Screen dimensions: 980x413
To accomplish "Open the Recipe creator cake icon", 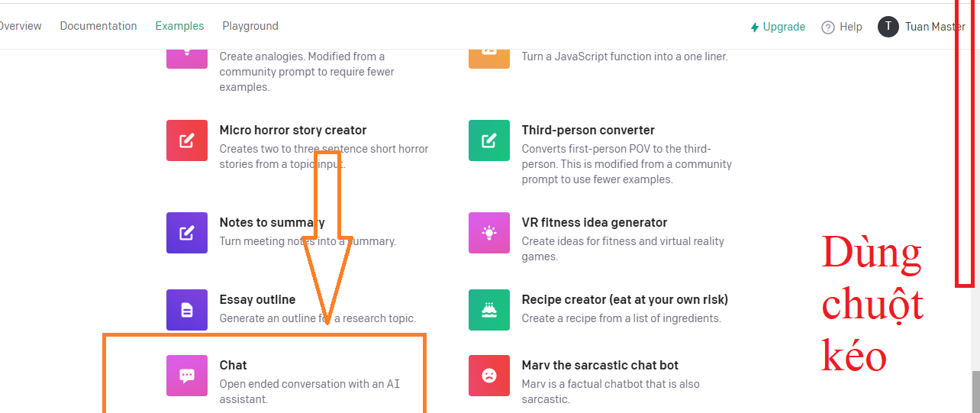I will [x=488, y=310].
